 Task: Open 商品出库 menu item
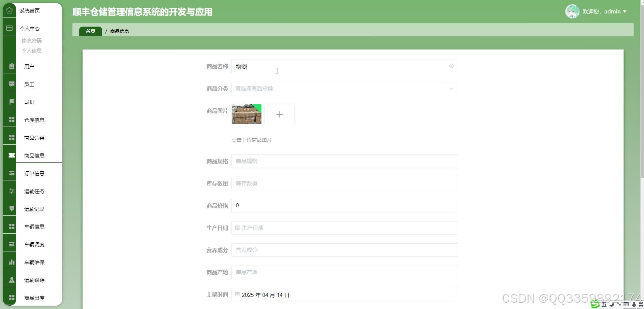coord(34,298)
